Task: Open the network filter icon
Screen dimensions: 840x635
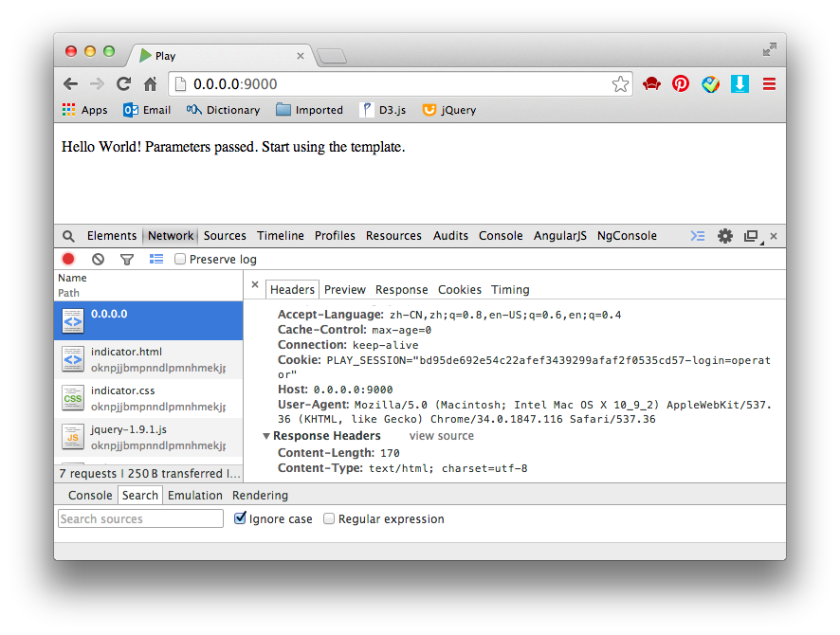Action: tap(126, 259)
